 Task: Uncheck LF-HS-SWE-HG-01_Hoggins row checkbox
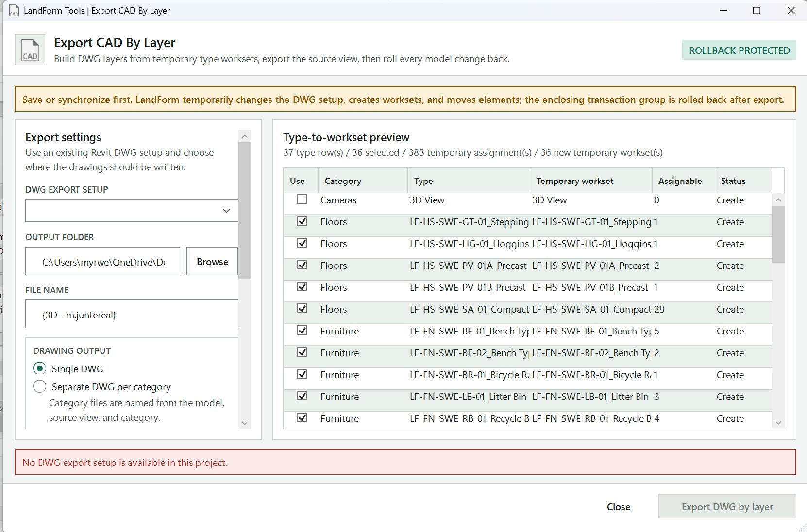(x=302, y=243)
